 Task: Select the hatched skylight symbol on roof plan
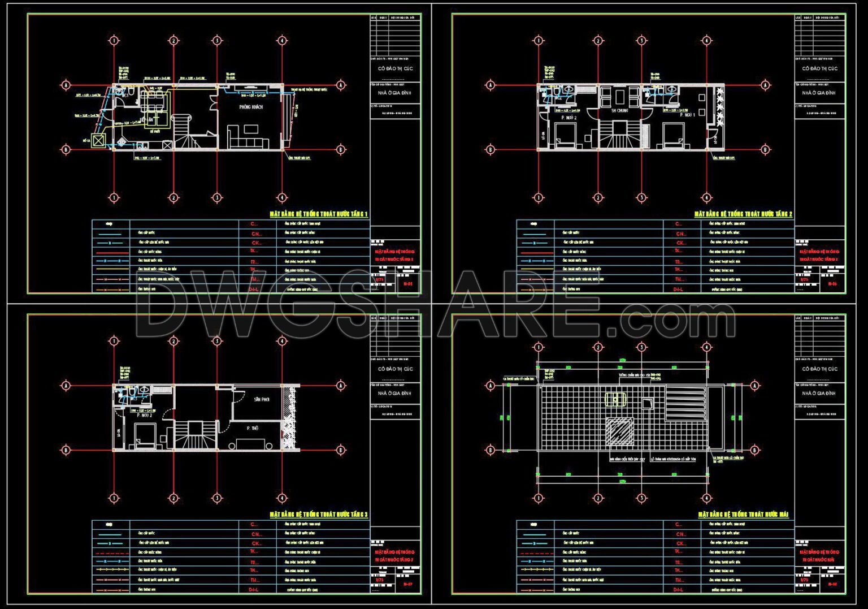point(619,432)
